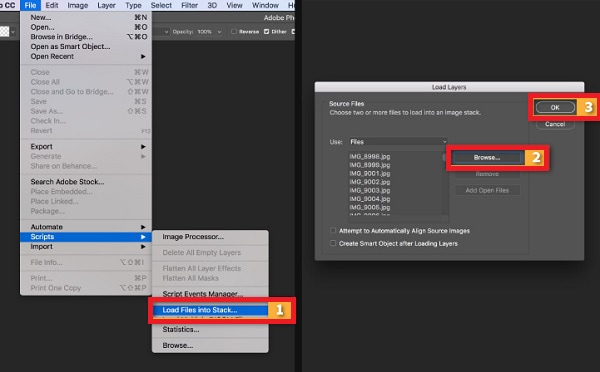This screenshot has height=372, width=600.
Task: Open the Window menu
Action: [265, 5]
